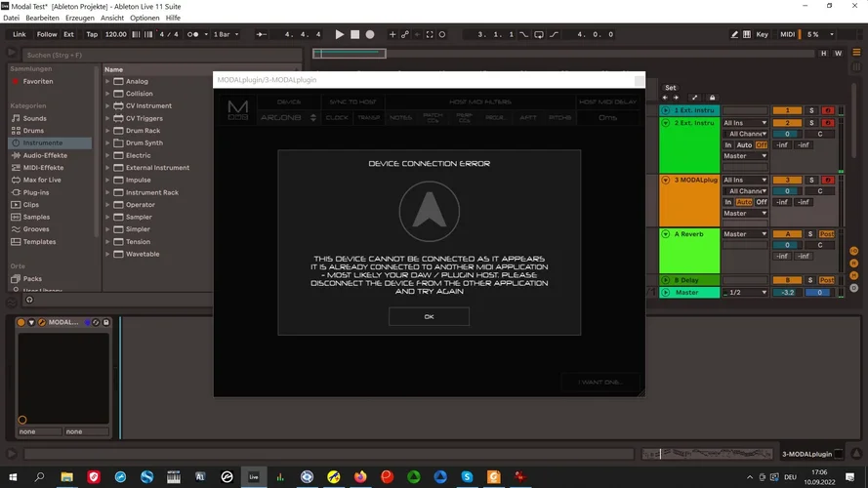Image resolution: width=868 pixels, height=488 pixels.
Task: Click the punch-in switch icon
Action: (523, 34)
